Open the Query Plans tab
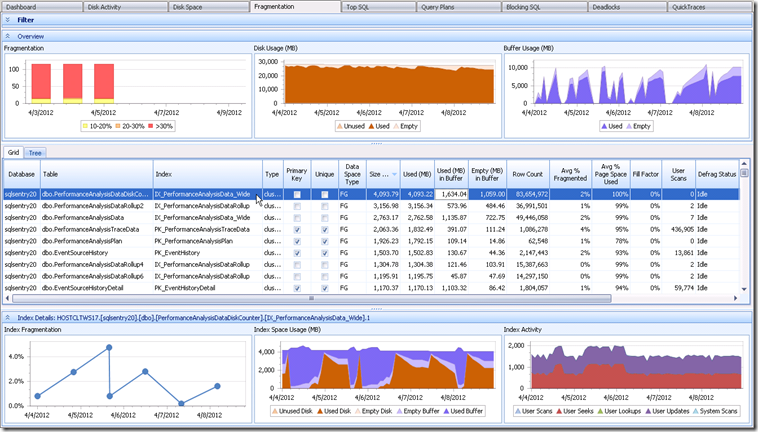 [x=458, y=7]
